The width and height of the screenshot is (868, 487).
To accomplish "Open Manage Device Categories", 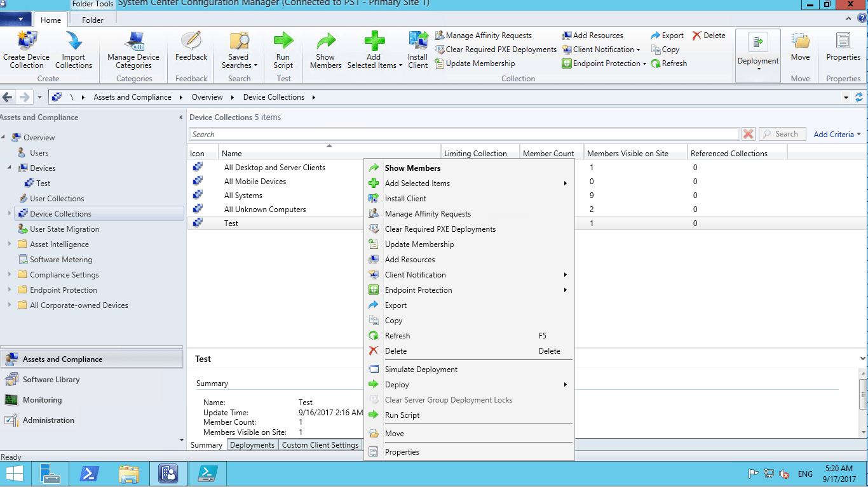I will point(133,50).
